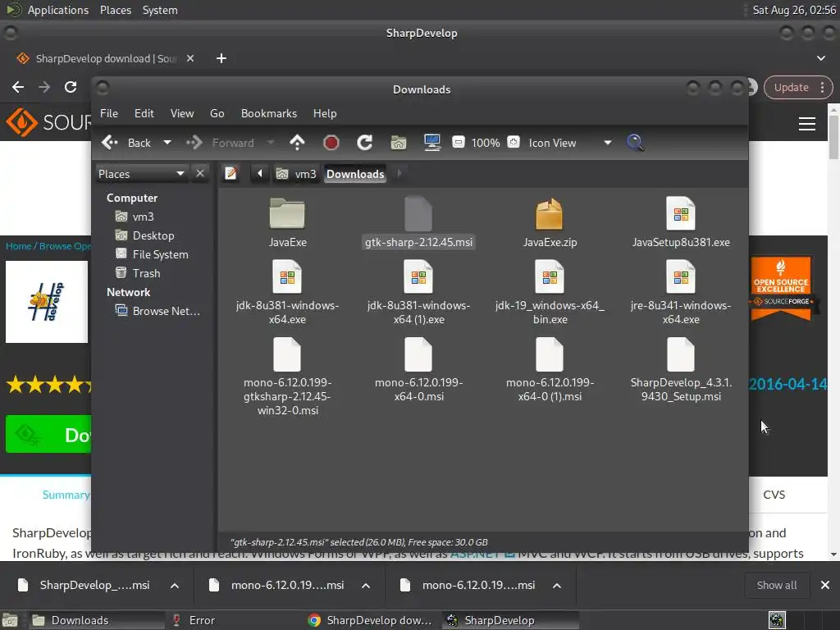Select the SharpDevelop_4.3.1.9430_Setup.msi file
This screenshot has width=840, height=630.
(681, 370)
